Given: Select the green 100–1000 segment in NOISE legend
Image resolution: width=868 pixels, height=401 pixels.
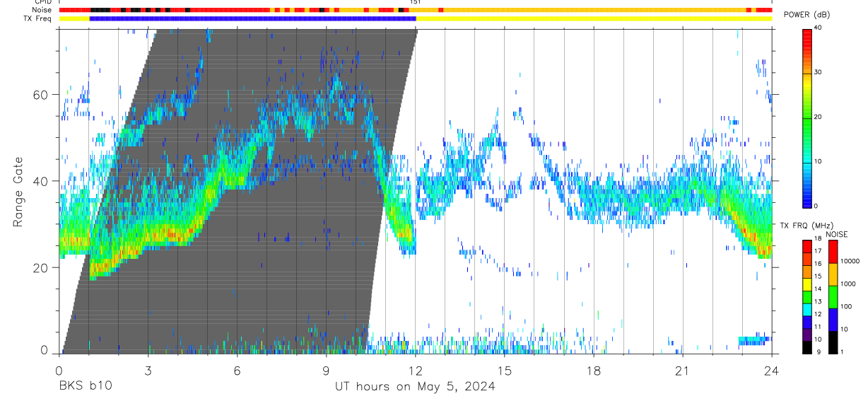Looking at the screenshot, I should pos(832,297).
